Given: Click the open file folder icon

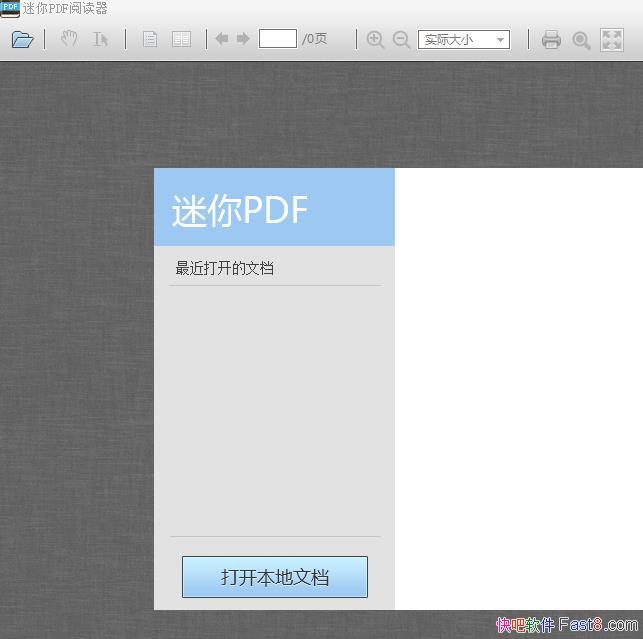Looking at the screenshot, I should click(23, 40).
